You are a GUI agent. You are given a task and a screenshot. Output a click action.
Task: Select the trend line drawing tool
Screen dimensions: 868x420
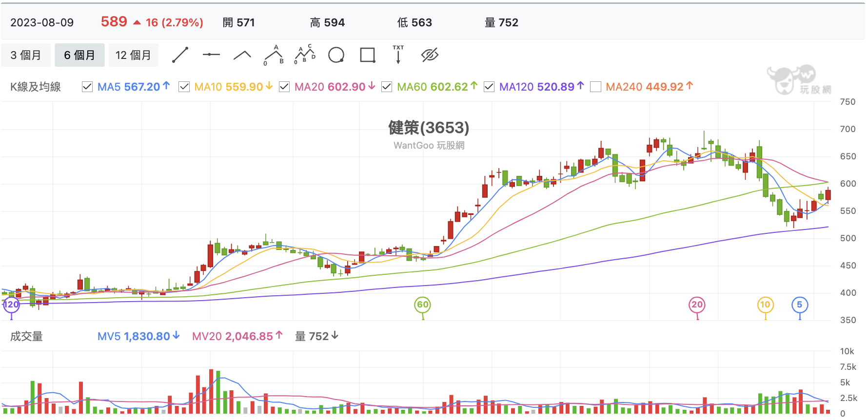(180, 55)
